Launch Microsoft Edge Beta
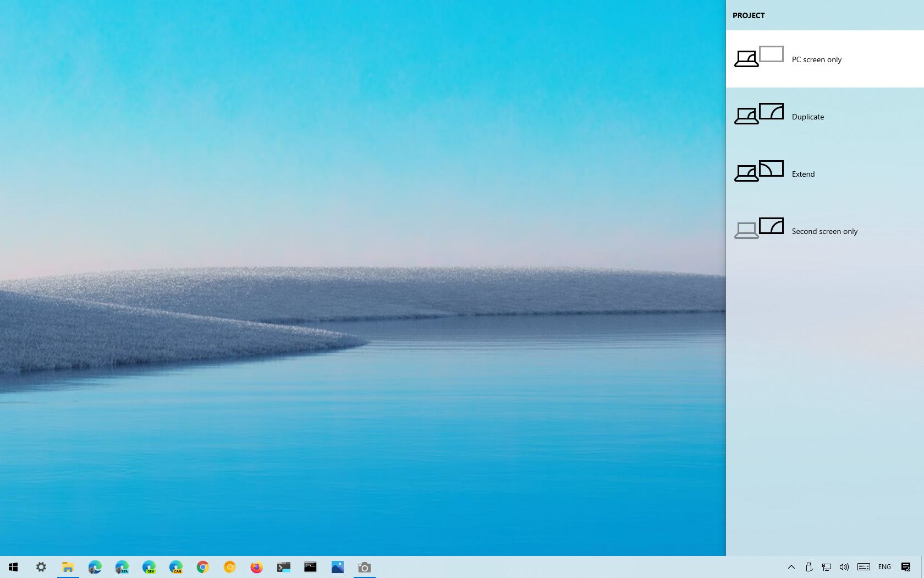 pyautogui.click(x=122, y=567)
